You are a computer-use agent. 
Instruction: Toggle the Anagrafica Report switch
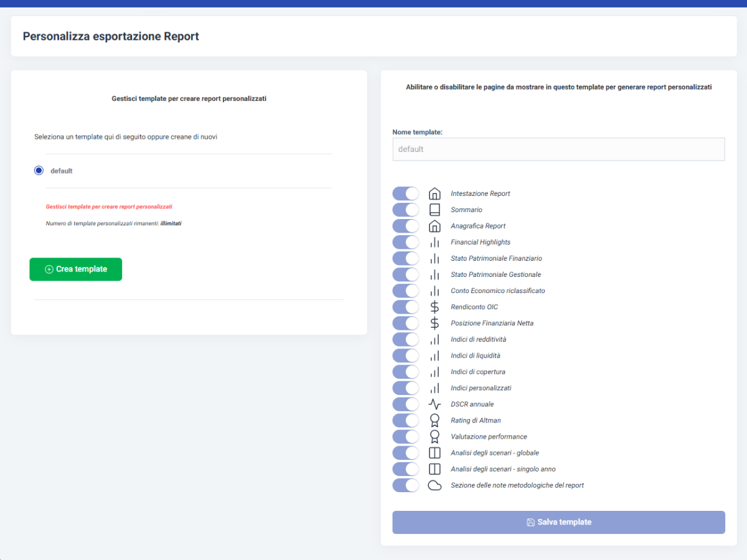click(406, 226)
